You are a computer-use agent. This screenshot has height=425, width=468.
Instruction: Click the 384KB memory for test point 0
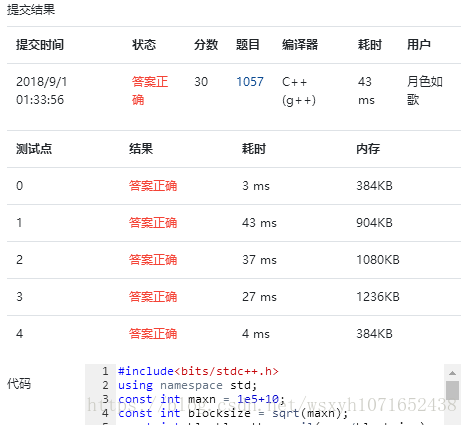375,186
